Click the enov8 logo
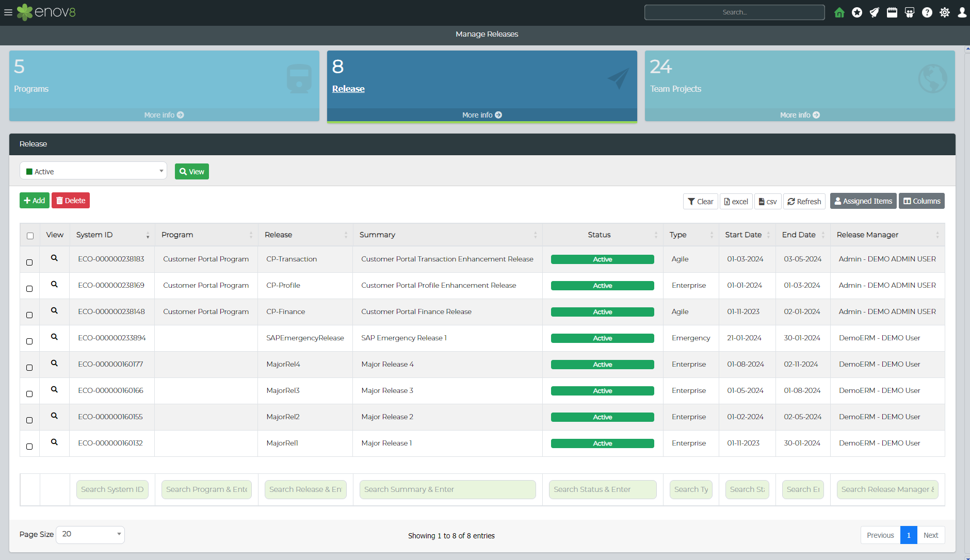Screen dimensions: 970x560 coord(46,12)
